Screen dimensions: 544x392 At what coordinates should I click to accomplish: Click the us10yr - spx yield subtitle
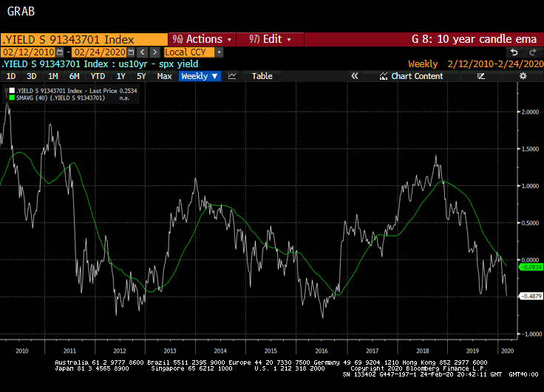click(159, 64)
